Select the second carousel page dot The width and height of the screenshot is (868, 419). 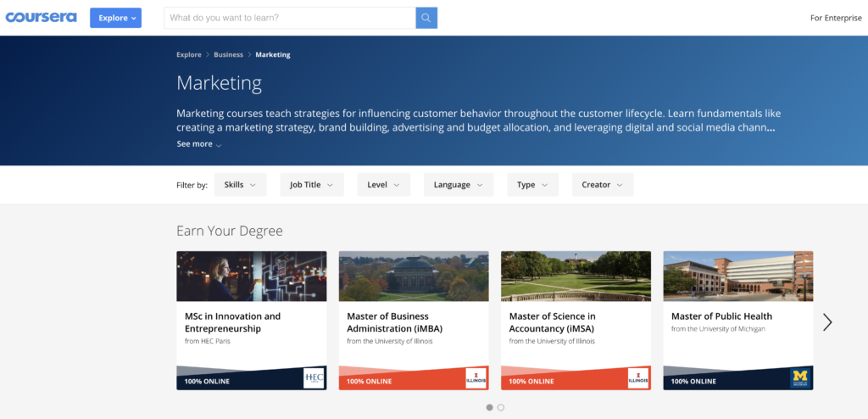pos(501,407)
